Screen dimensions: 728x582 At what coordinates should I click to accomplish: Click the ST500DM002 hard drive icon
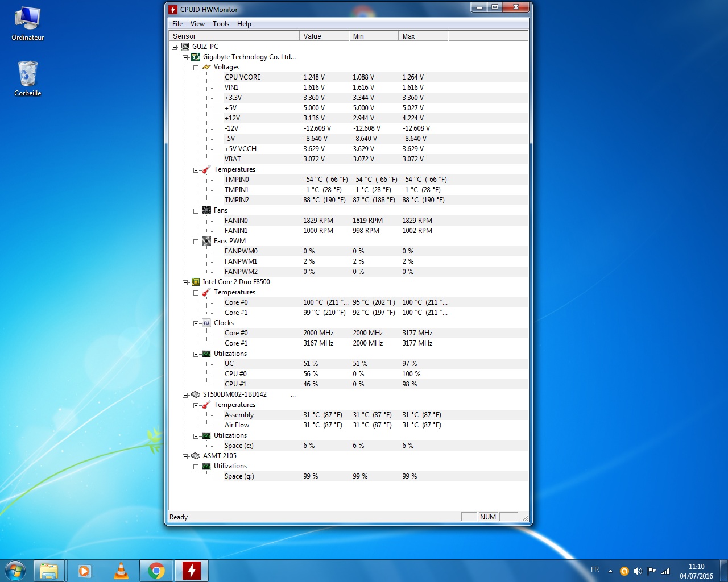coord(196,394)
